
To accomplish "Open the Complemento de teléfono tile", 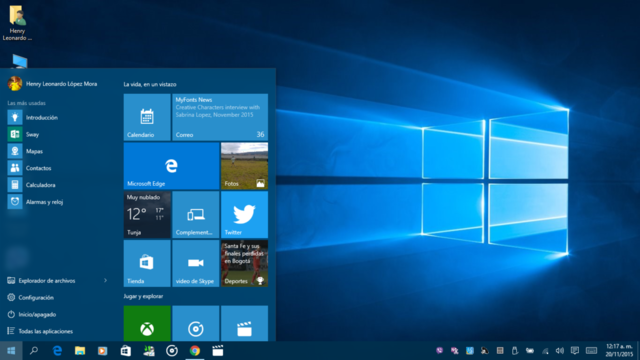I will tap(196, 215).
